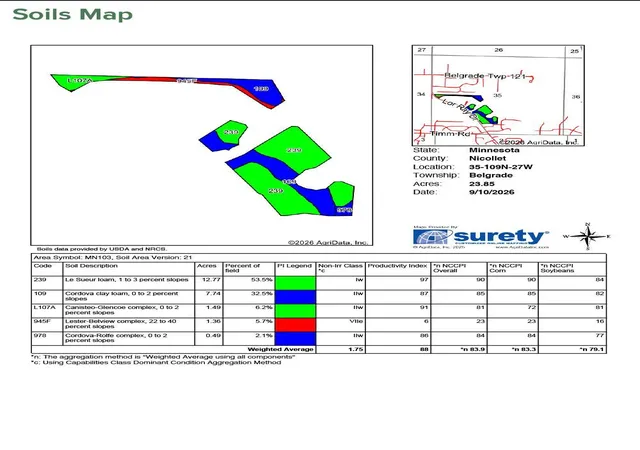Viewport: 640px width, 450px height.
Task: Click the red legend swatch for code 945F
Action: click(x=295, y=325)
